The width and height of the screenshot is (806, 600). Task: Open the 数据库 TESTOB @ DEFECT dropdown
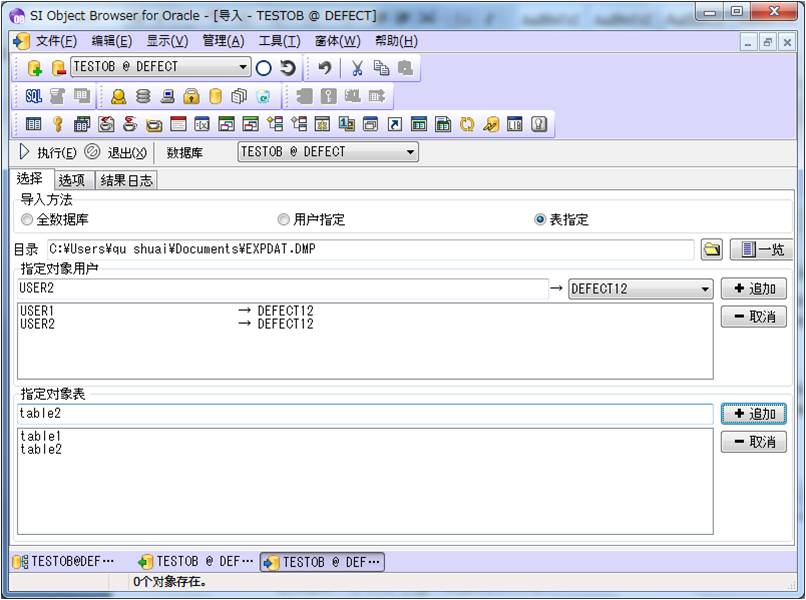(410, 152)
